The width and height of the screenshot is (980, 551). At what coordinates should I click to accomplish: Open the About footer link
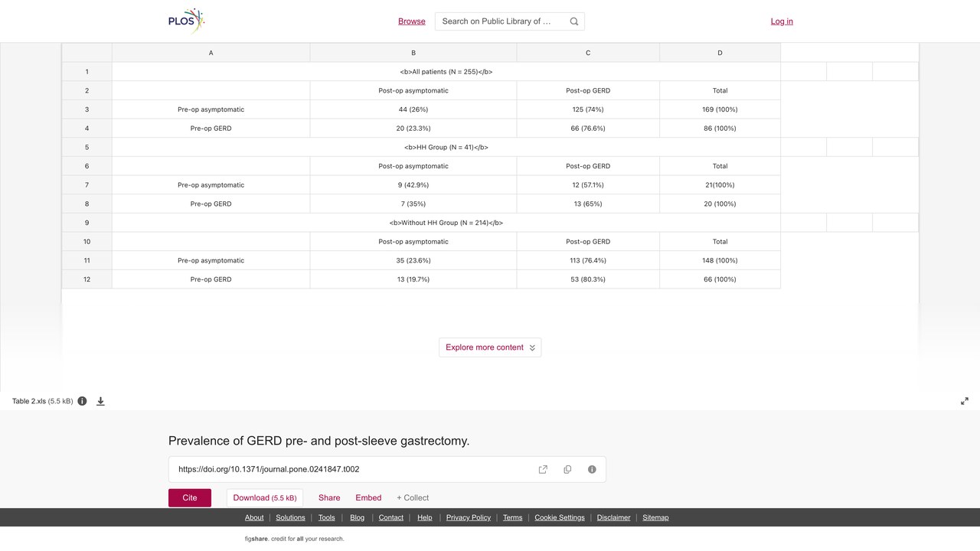point(254,517)
